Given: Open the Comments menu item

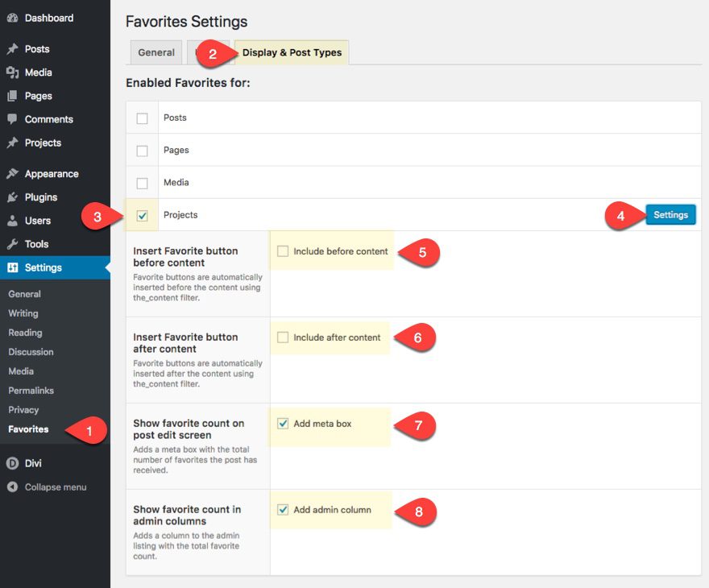Looking at the screenshot, I should pos(55,119).
